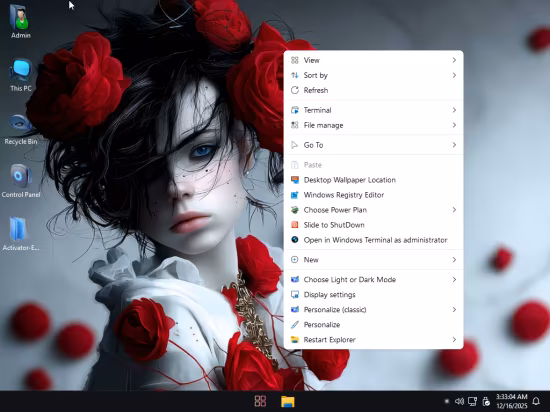The height and width of the screenshot is (412, 550).
Task: Select the Personalize menu entry
Action: [373, 324]
